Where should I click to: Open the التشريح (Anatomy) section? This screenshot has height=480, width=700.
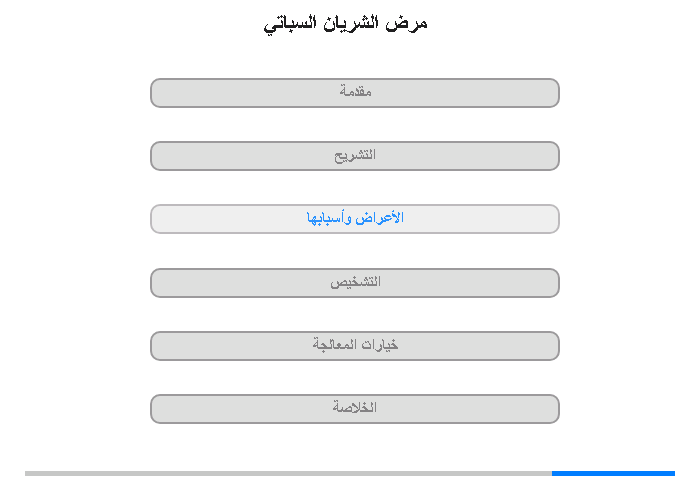pyautogui.click(x=355, y=156)
